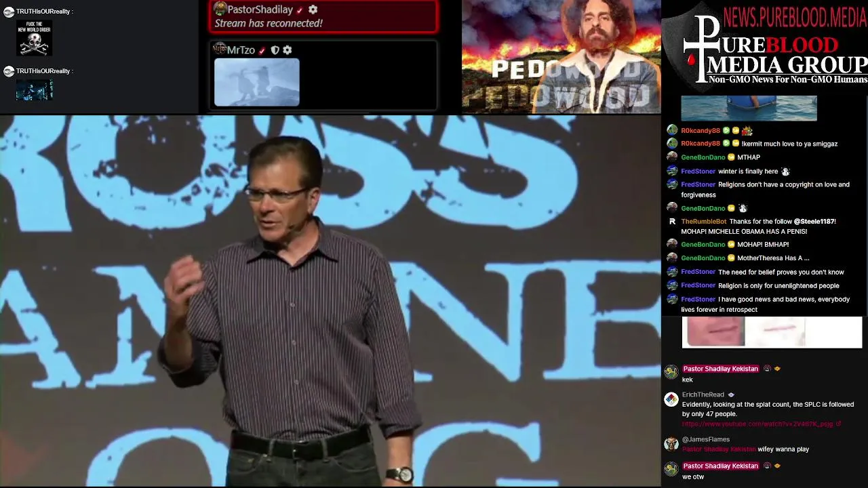This screenshot has height=488, width=868.
Task: Click the round badge after Pastor Shadilay Kekistan above 'kek'
Action: pos(767,369)
